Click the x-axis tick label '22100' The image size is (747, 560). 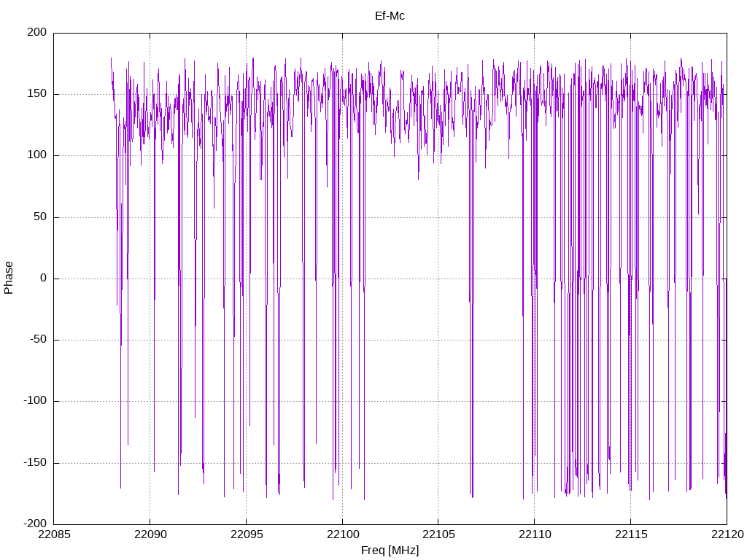(343, 534)
